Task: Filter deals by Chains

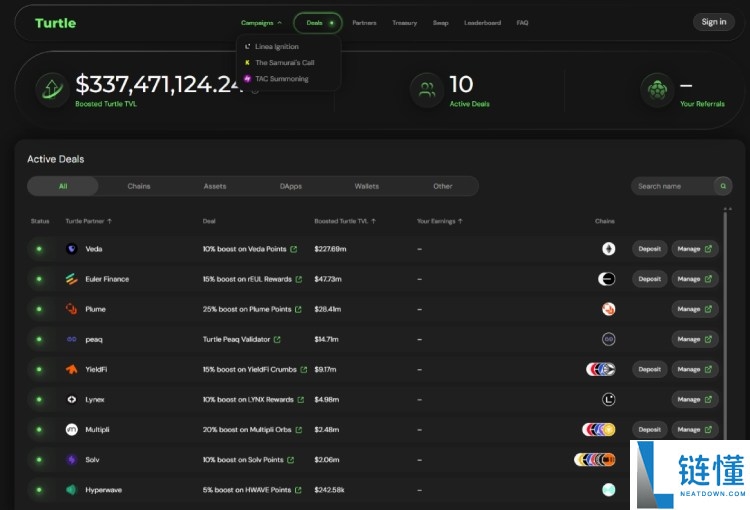Action: tap(139, 186)
